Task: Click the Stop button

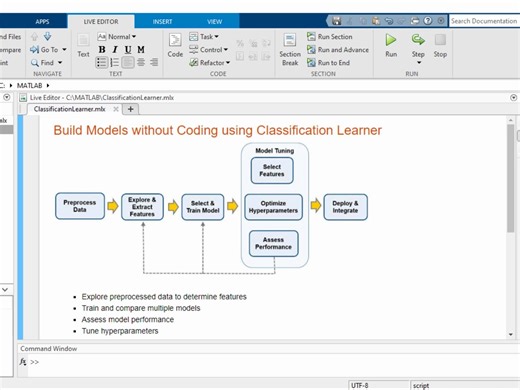Action: (440, 45)
